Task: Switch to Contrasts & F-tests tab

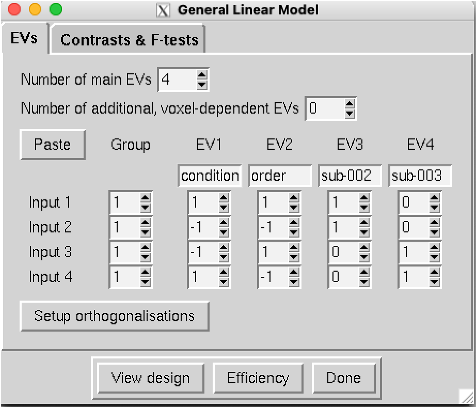Action: pyautogui.click(x=129, y=39)
